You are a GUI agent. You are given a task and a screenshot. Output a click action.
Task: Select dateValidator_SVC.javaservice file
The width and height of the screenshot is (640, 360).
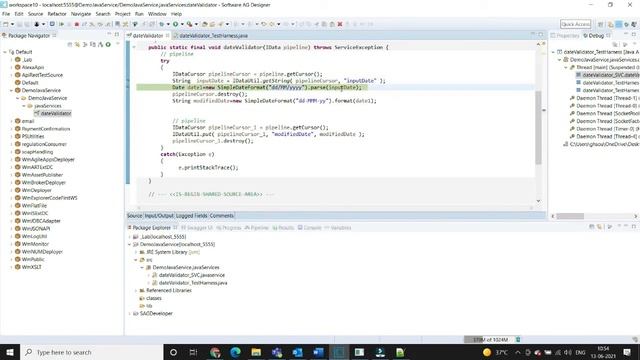[192, 275]
